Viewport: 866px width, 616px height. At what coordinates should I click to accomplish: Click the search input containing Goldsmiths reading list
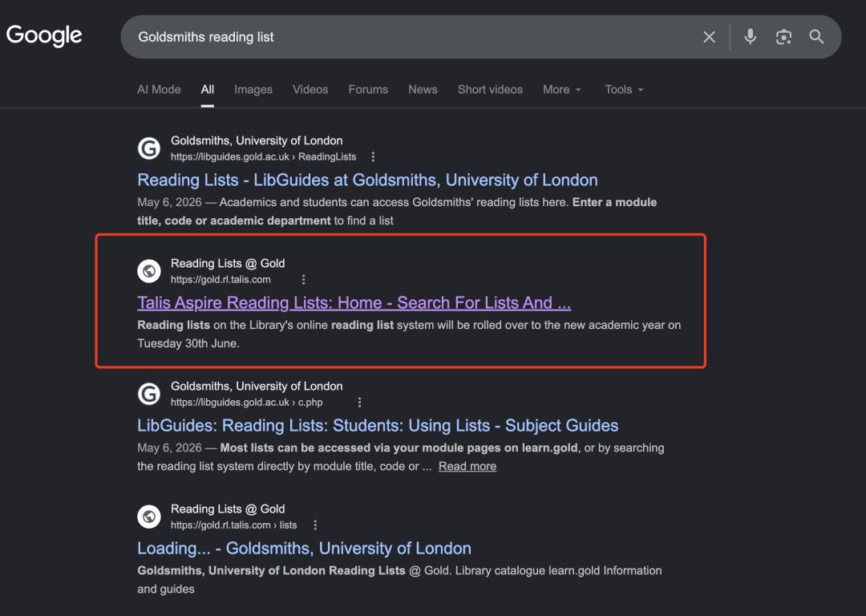click(409, 37)
